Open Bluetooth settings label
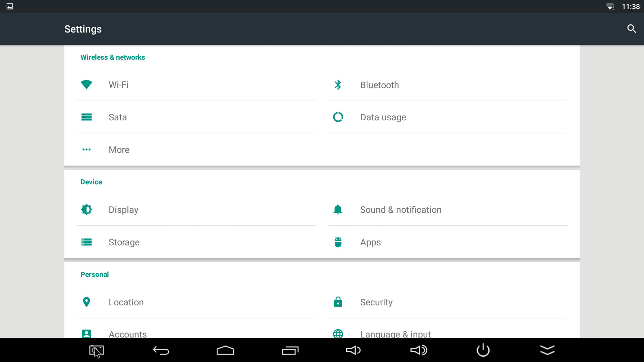This screenshot has width=644, height=362. (379, 85)
